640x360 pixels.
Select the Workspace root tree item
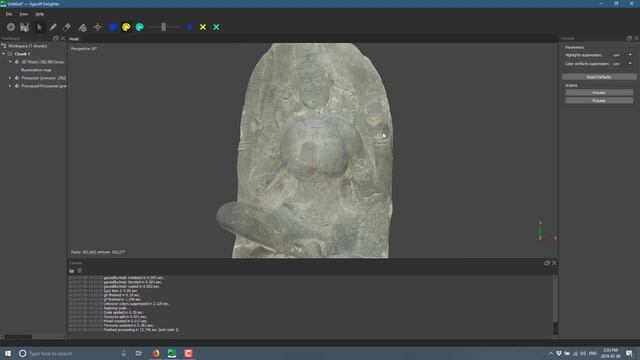point(27,46)
